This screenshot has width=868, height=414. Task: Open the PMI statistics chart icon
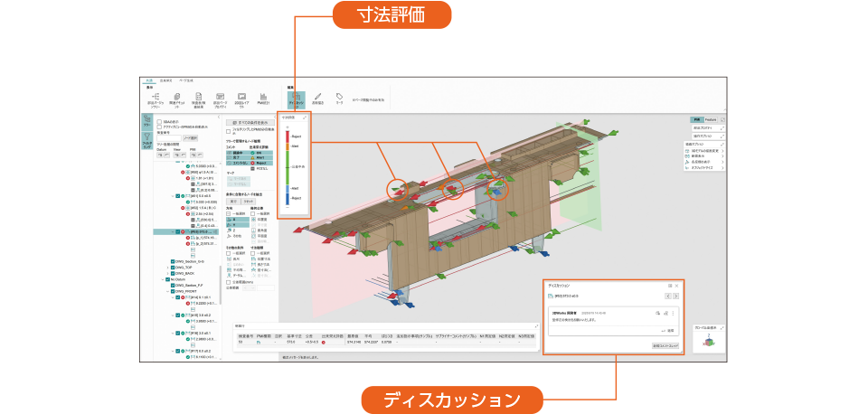[263, 98]
